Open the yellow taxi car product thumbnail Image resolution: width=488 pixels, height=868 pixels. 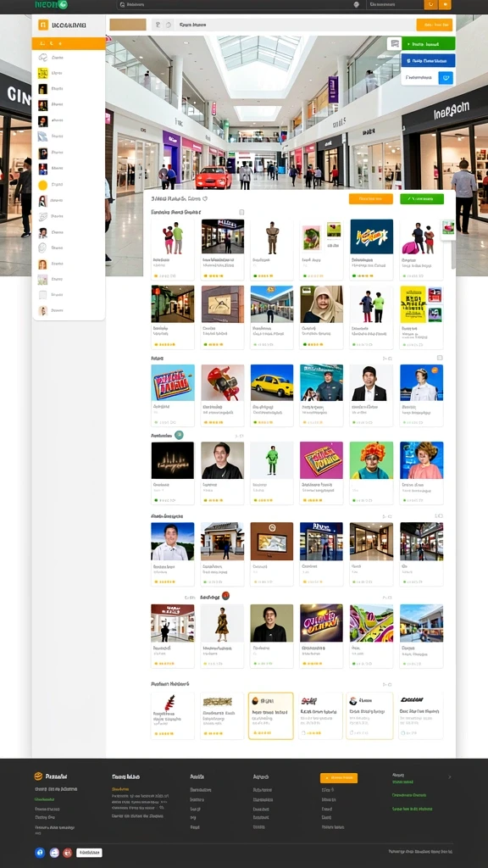pyautogui.click(x=272, y=382)
